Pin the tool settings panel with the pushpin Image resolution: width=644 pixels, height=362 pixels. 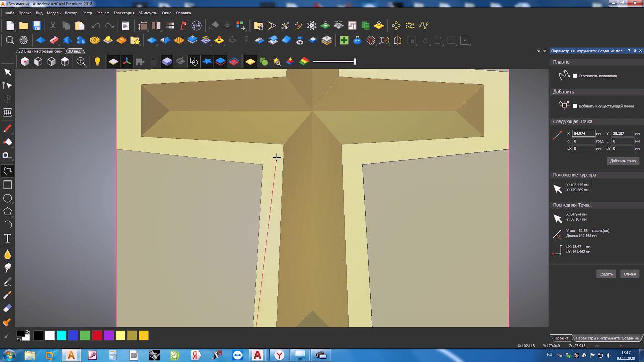pyautogui.click(x=635, y=51)
